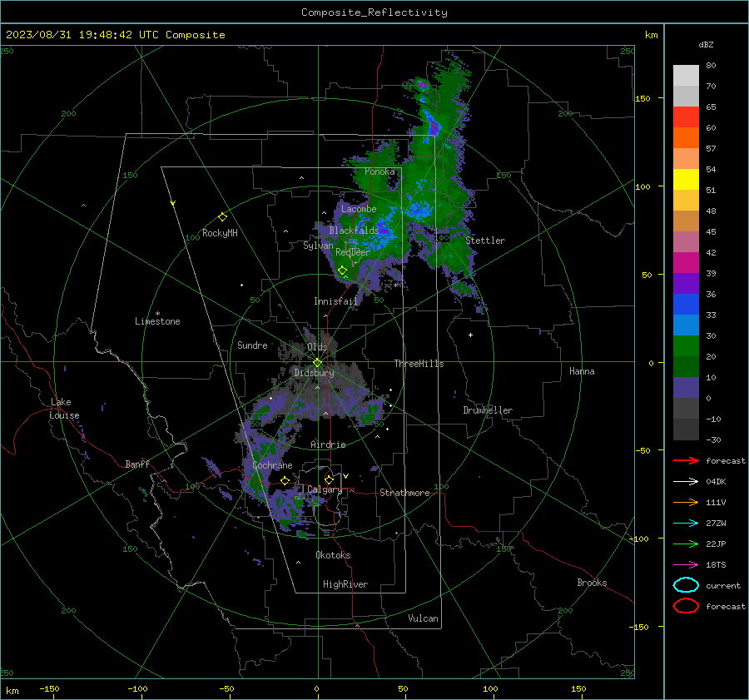Pick the slate 10 dBZ color swatch
The height and width of the screenshot is (700, 749).
coord(686,387)
